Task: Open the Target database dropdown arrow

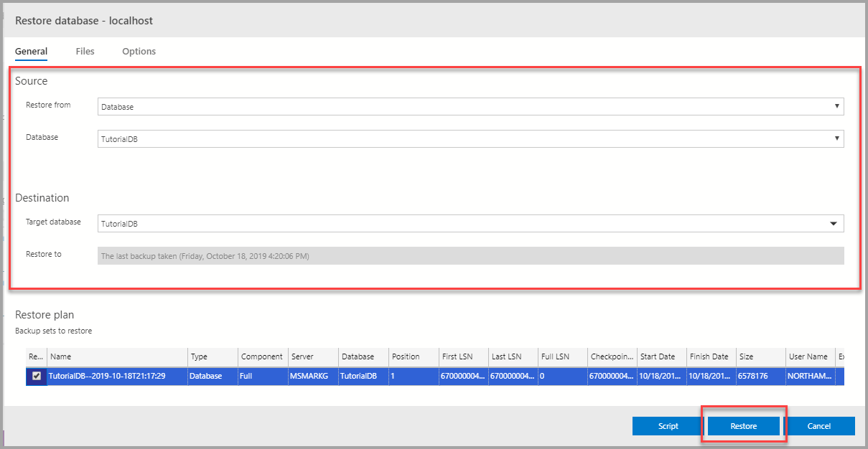Action: coord(834,223)
